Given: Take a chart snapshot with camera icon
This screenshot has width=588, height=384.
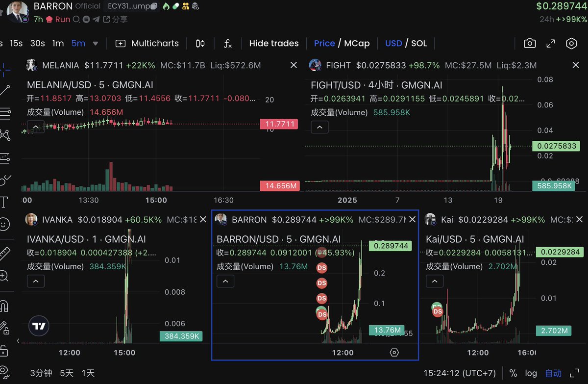Looking at the screenshot, I should pyautogui.click(x=530, y=43).
